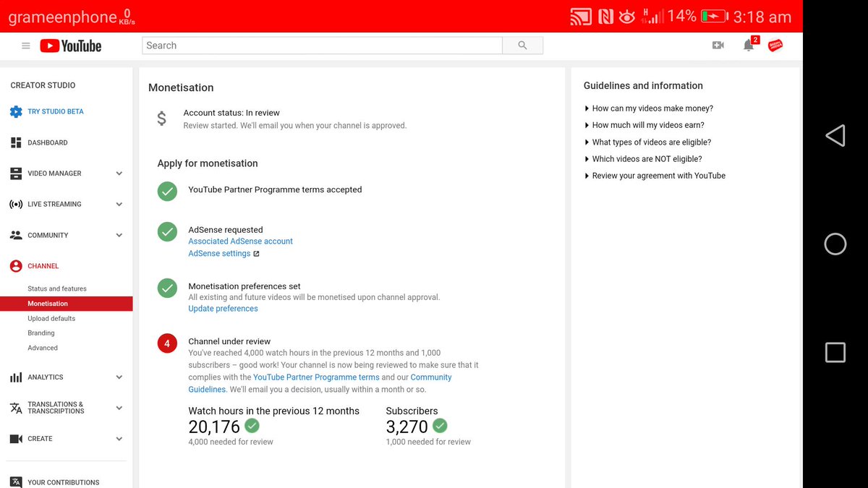Tap the Android back triangle button

point(835,135)
